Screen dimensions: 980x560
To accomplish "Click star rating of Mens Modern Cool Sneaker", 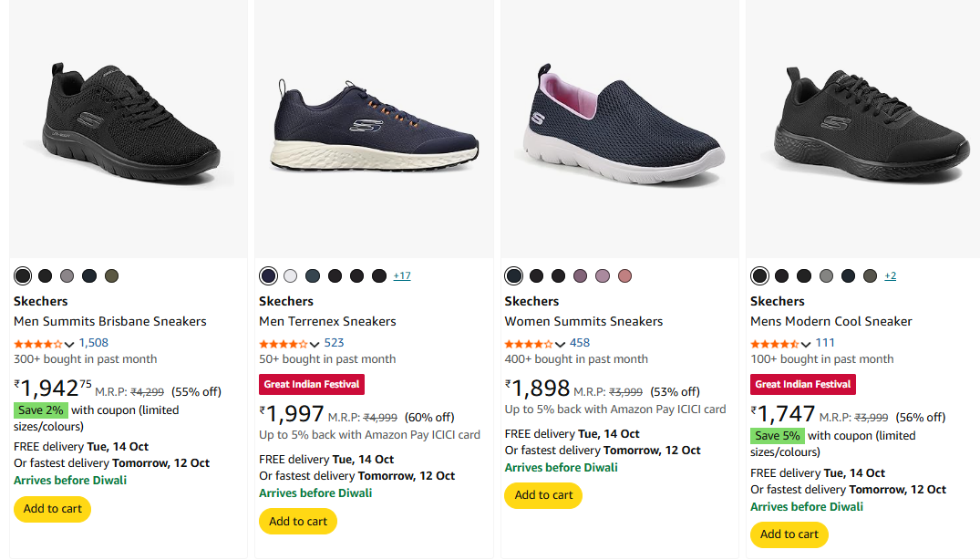I will (775, 344).
